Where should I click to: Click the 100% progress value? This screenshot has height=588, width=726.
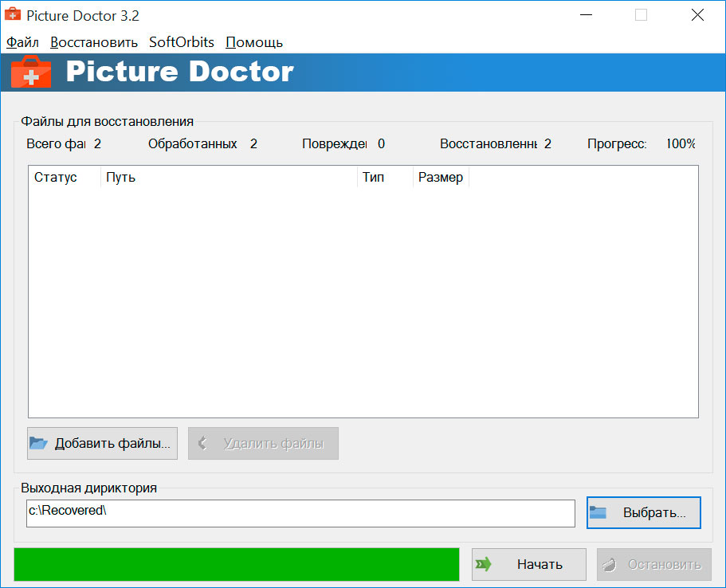point(681,144)
